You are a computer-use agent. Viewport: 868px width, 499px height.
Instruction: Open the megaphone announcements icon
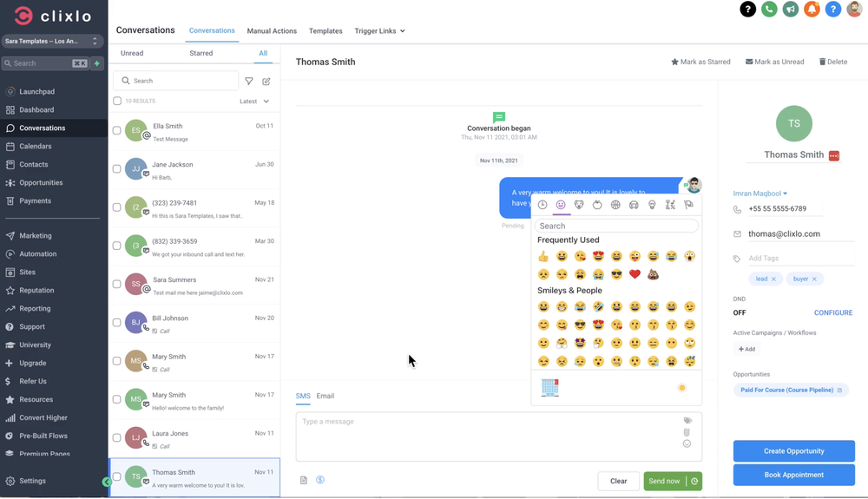tap(791, 10)
